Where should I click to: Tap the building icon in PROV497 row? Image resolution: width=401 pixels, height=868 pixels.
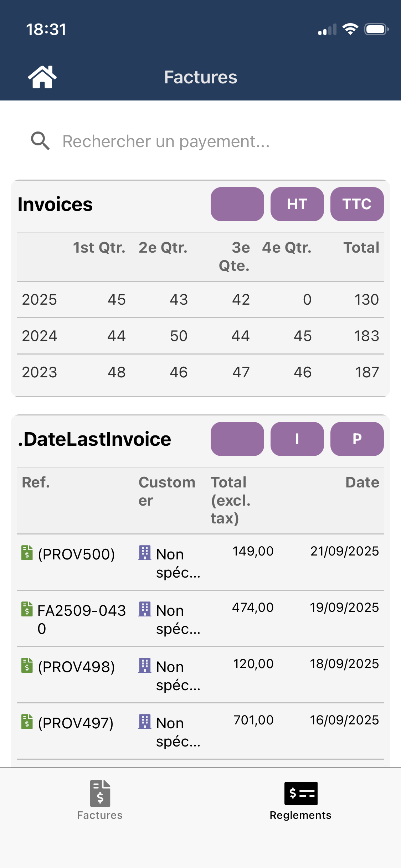145,722
